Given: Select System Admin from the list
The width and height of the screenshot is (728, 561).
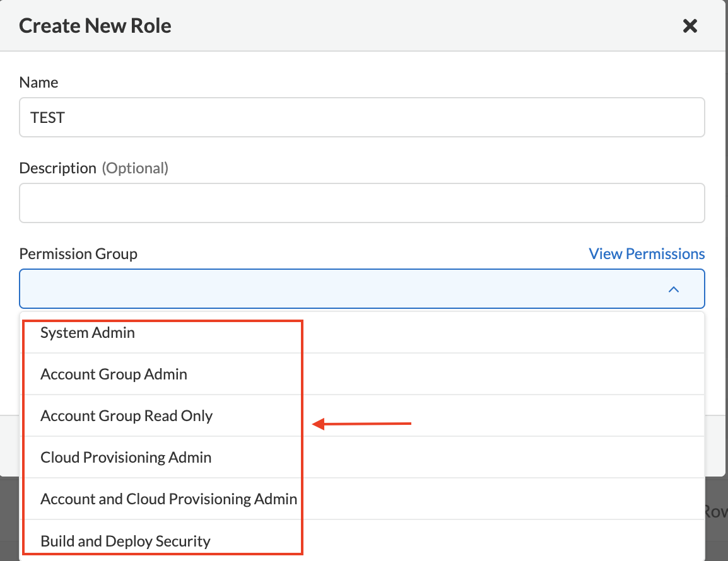Looking at the screenshot, I should point(88,333).
